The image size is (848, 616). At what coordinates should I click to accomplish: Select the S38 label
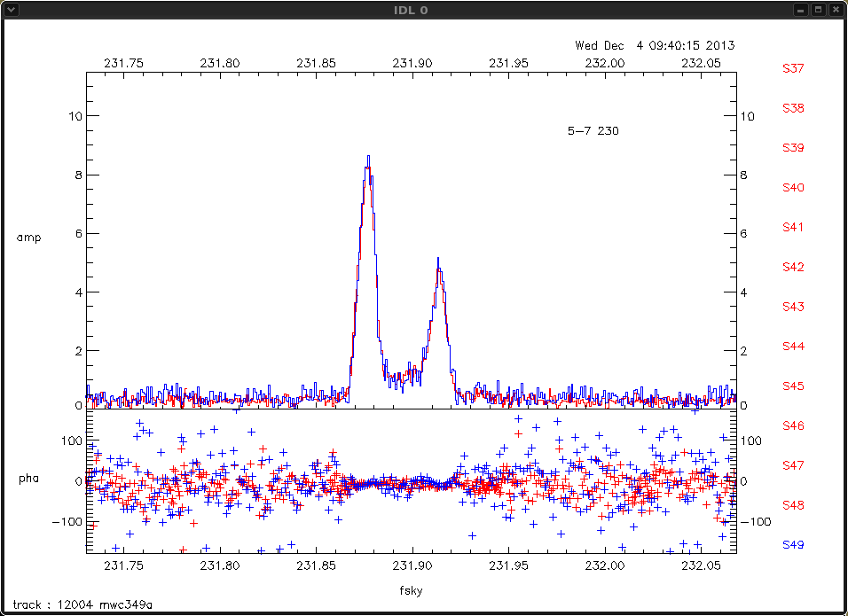click(x=792, y=108)
